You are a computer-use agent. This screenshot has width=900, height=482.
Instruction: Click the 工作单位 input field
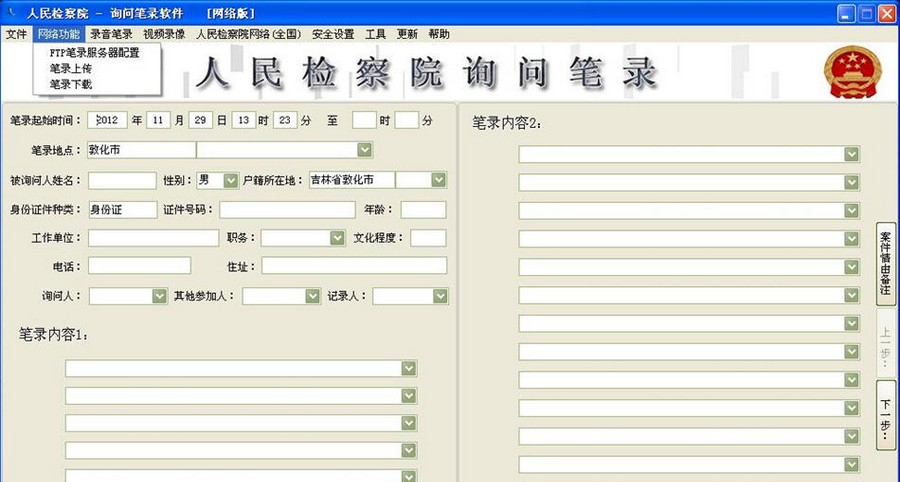(x=153, y=238)
